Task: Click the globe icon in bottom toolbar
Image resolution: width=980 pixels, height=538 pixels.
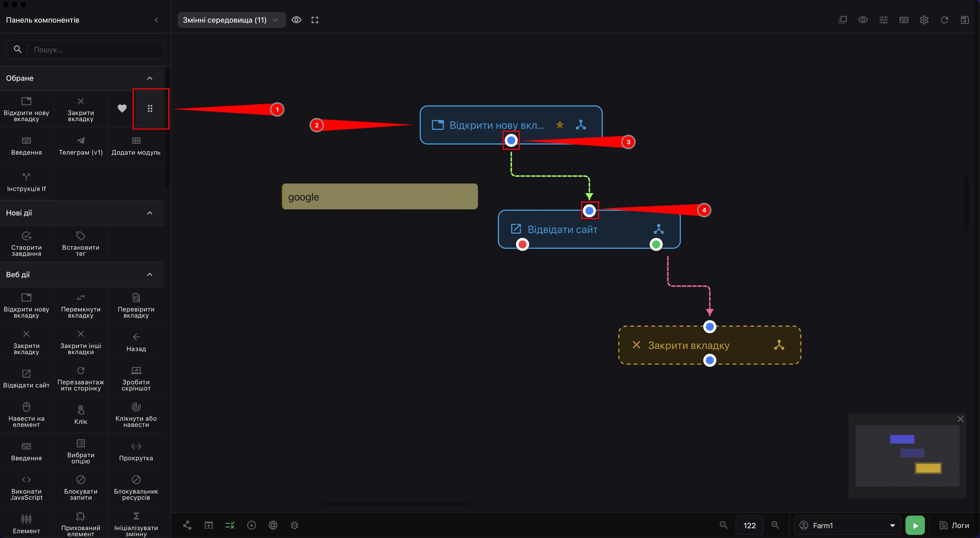Action: coord(273,525)
